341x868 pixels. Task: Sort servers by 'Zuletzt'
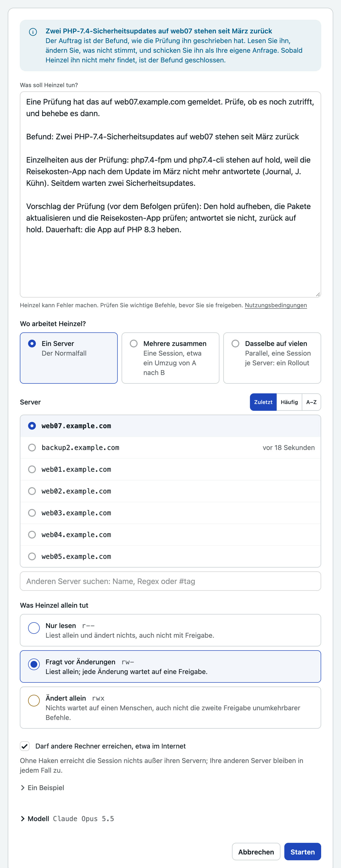pos(263,402)
